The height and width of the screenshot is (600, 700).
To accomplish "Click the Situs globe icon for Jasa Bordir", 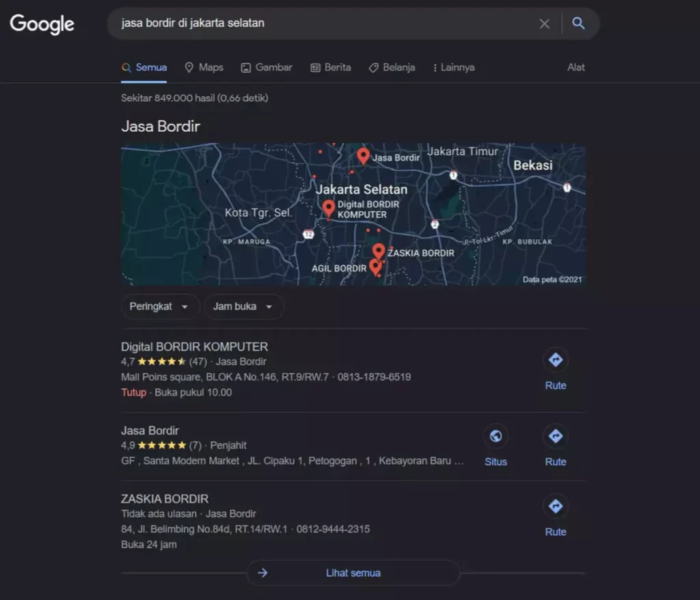I will [x=496, y=436].
